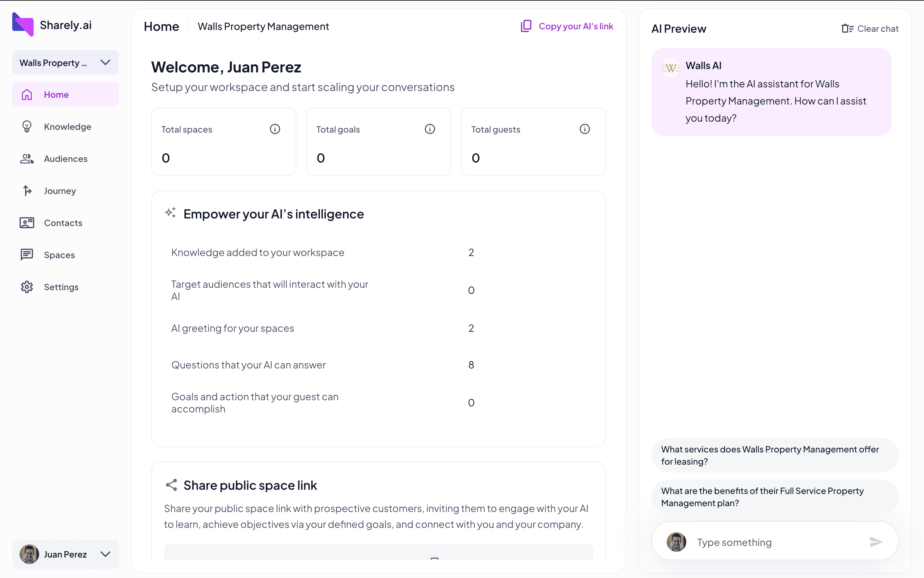Click the Sharely.ai logo icon
Image resolution: width=924 pixels, height=578 pixels.
tap(23, 24)
